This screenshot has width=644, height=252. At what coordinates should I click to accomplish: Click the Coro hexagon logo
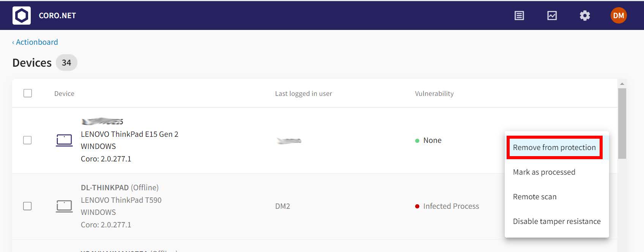click(22, 16)
